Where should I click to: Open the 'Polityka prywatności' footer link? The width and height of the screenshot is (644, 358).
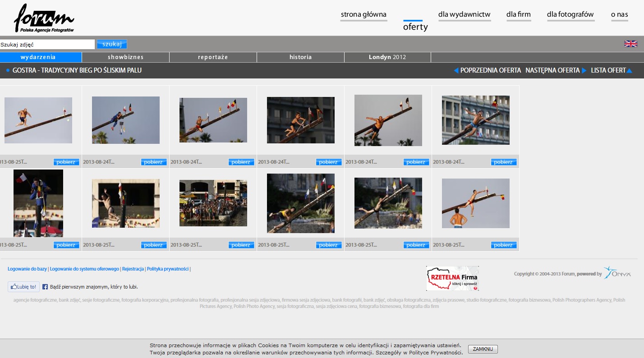(167, 269)
